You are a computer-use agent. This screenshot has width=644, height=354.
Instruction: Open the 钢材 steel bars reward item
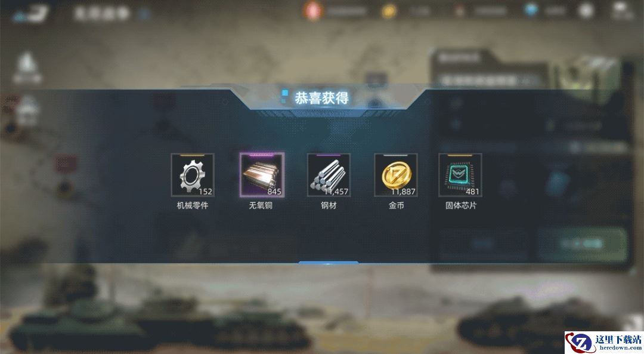tap(329, 175)
